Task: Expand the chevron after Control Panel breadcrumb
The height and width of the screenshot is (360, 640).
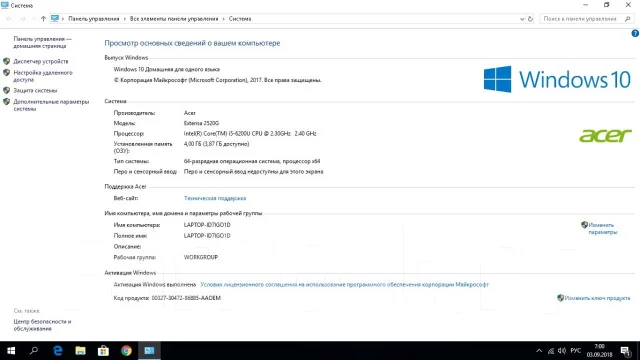Action: point(124,19)
